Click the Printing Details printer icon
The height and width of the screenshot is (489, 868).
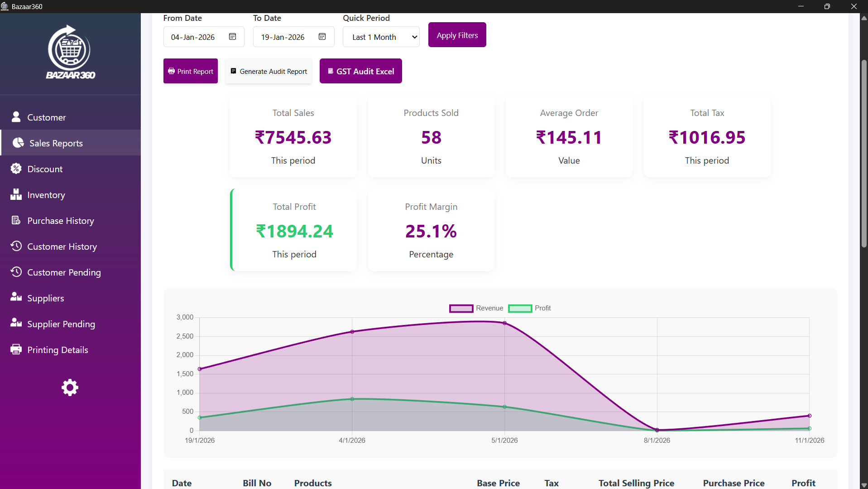pos(16,349)
